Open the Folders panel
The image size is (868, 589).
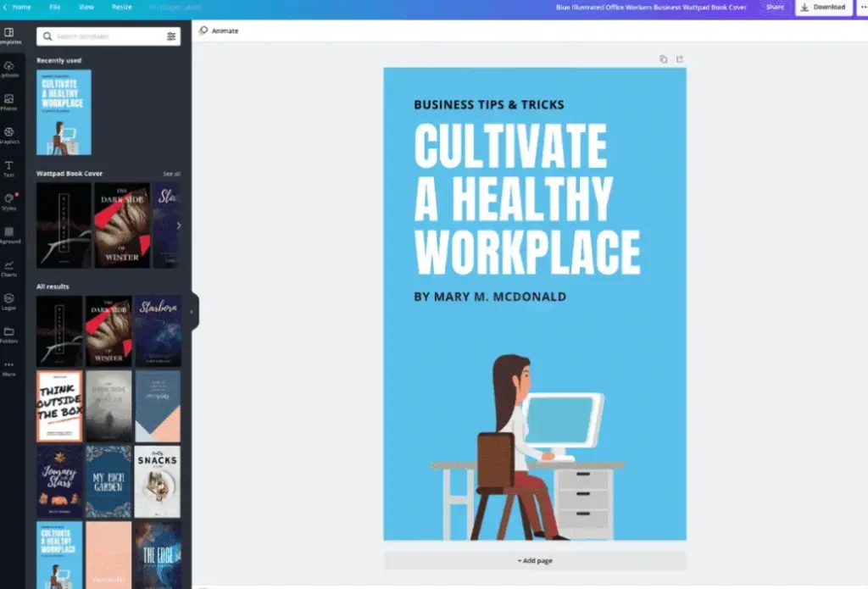click(9, 335)
